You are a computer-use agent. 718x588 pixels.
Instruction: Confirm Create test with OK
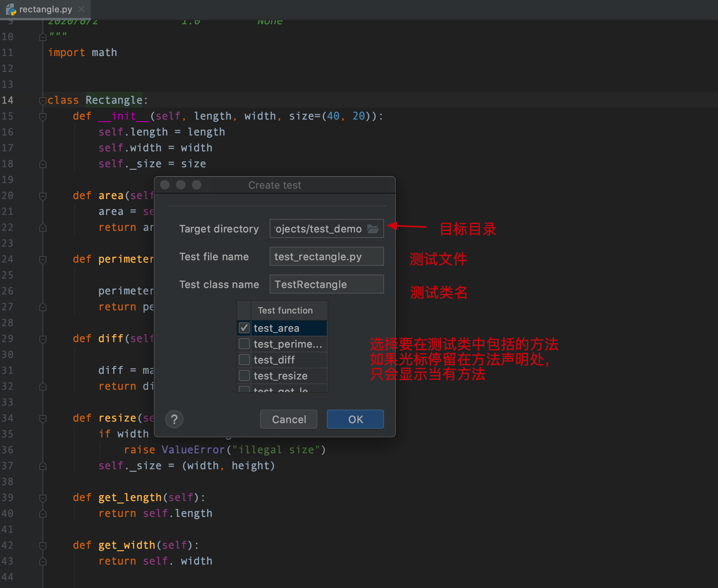point(355,419)
